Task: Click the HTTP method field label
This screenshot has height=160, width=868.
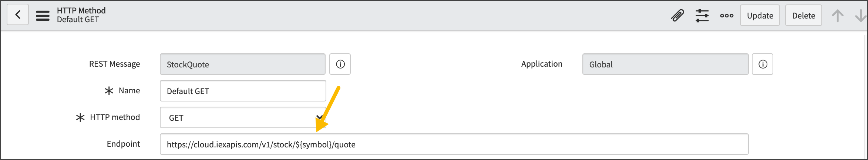Action: 115,117
